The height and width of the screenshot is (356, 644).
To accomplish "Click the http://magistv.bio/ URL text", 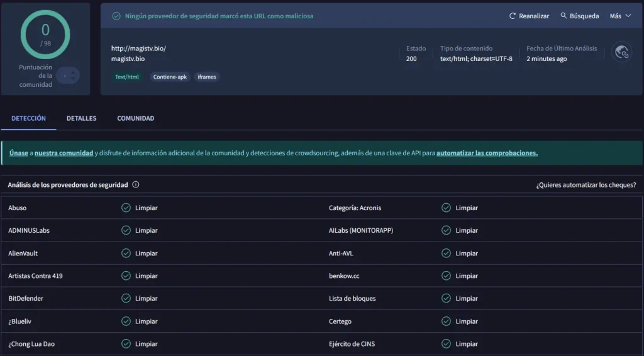I will tap(138, 48).
